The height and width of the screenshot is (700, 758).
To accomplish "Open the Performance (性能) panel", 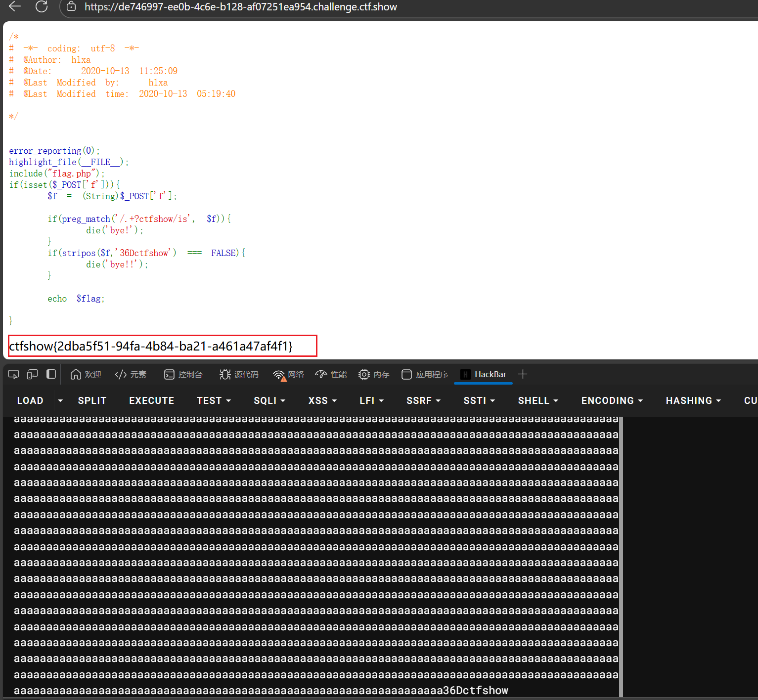I will tap(331, 375).
